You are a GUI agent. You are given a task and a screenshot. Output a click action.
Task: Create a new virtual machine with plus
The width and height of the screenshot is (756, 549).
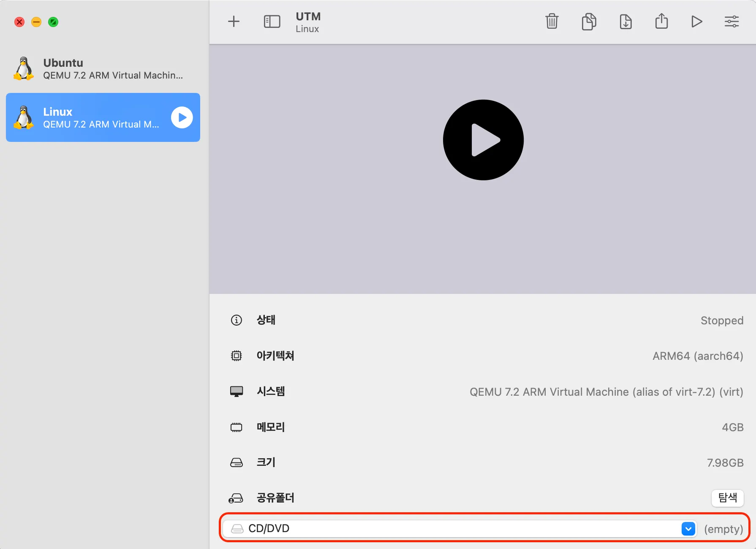[x=234, y=22]
